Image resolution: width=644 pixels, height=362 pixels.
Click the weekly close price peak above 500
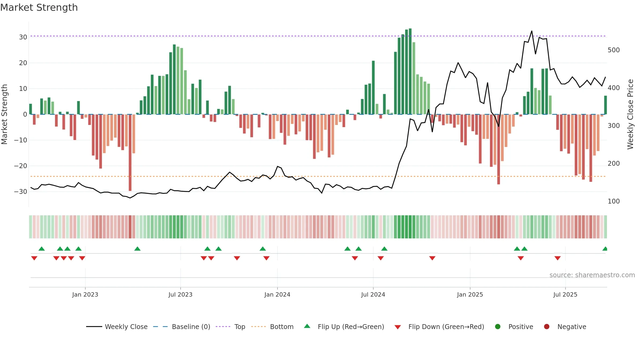(x=532, y=31)
